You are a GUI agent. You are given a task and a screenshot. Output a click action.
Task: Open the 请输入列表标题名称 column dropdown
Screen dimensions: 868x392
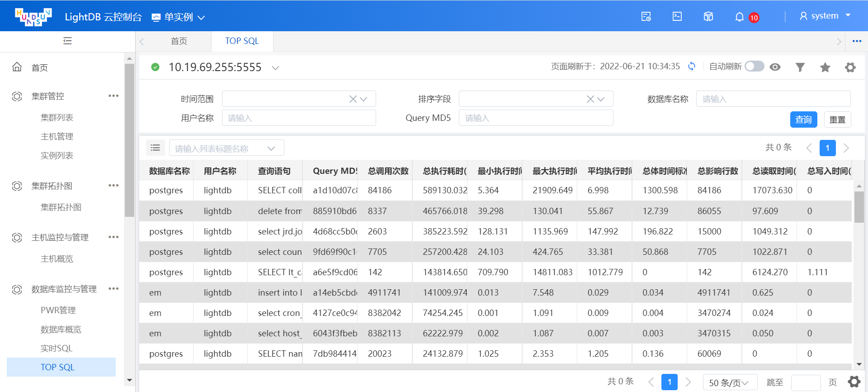226,148
